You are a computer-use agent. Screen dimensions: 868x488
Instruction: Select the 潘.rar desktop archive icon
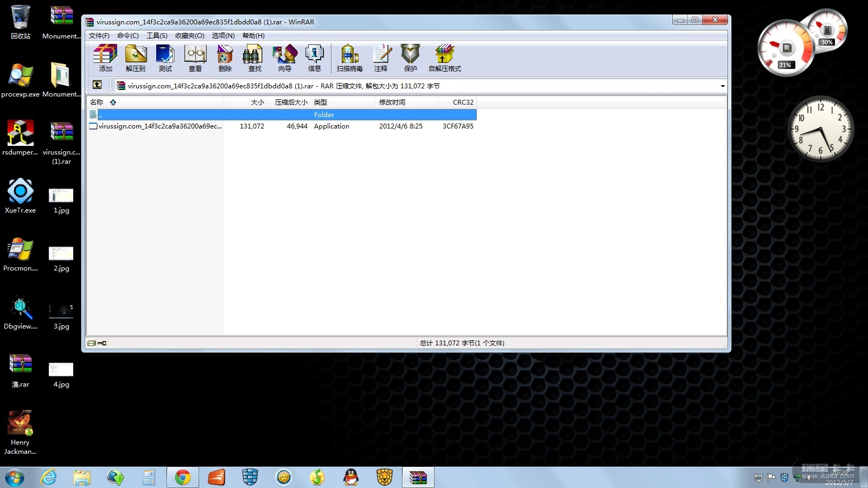(21, 370)
